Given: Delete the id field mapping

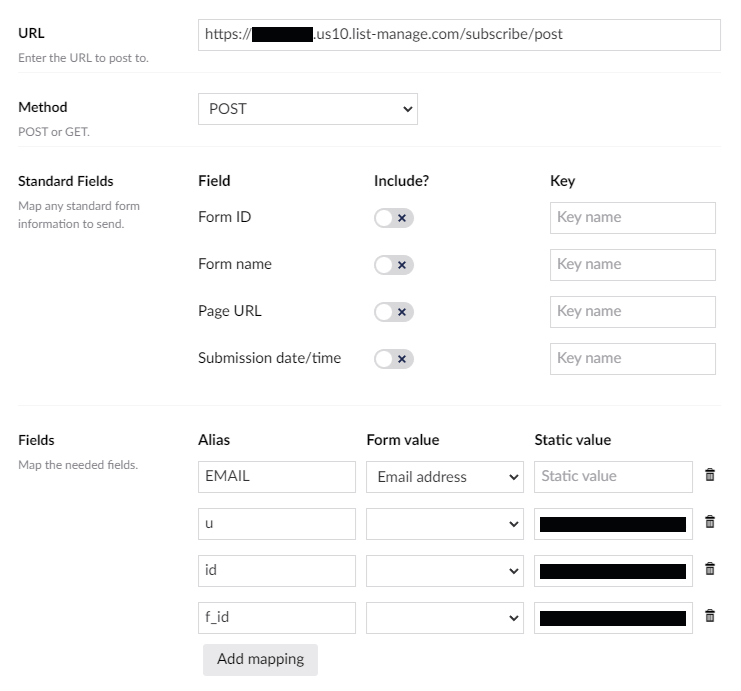Looking at the screenshot, I should coord(709,569).
